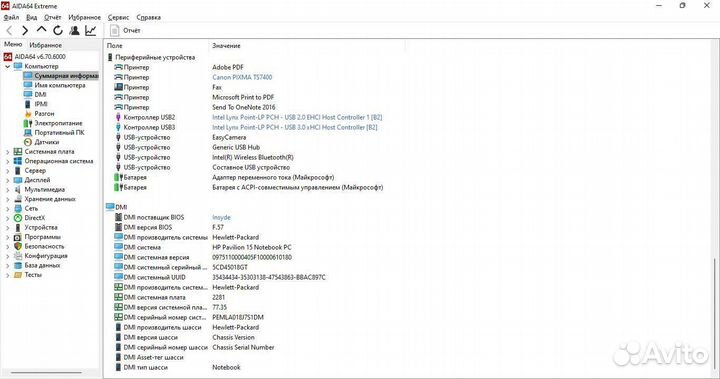The width and height of the screenshot is (720, 379).
Task: Open the Справка menu
Action: pyautogui.click(x=148, y=17)
